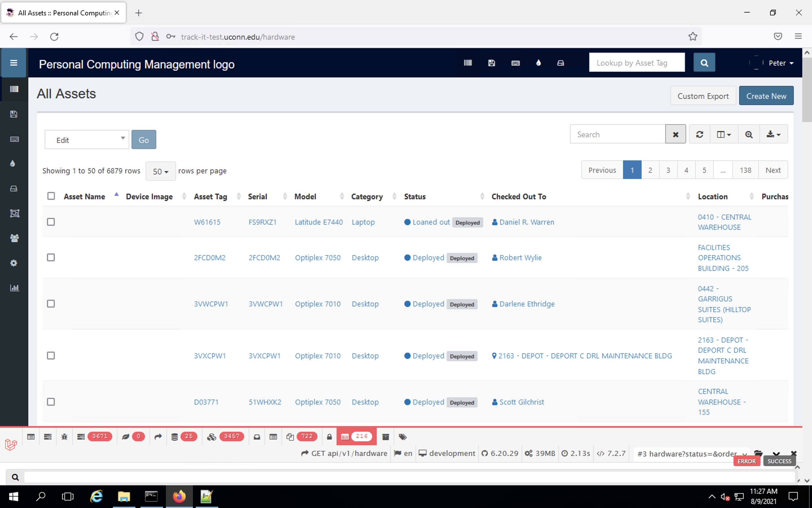Screen dimensions: 812x508
Task: Open the debugbar views tab showing 3671
Action: (x=95, y=437)
